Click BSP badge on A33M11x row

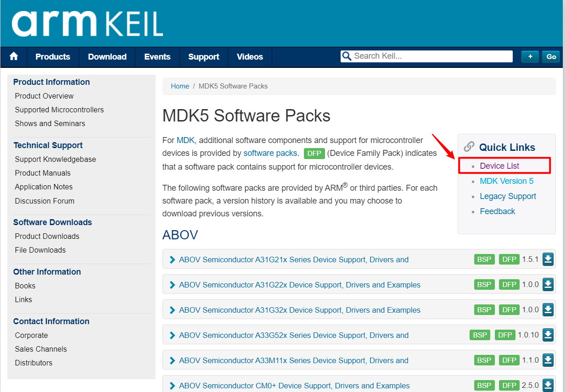(x=484, y=360)
